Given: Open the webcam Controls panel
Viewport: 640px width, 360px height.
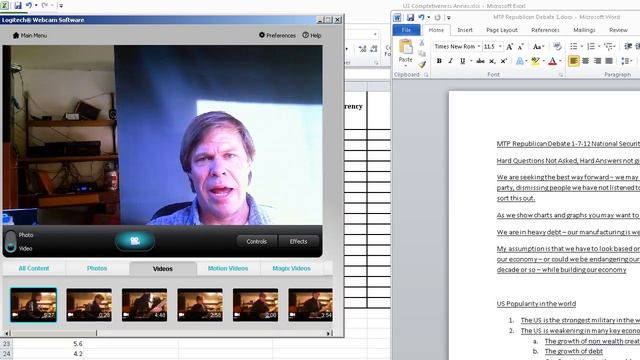Looking at the screenshot, I should [x=257, y=241].
